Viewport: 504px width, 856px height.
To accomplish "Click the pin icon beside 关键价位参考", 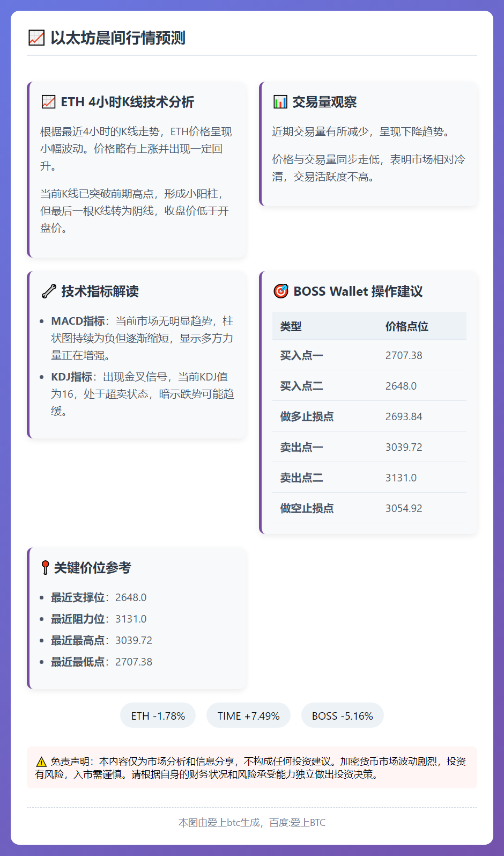I will pos(46,568).
